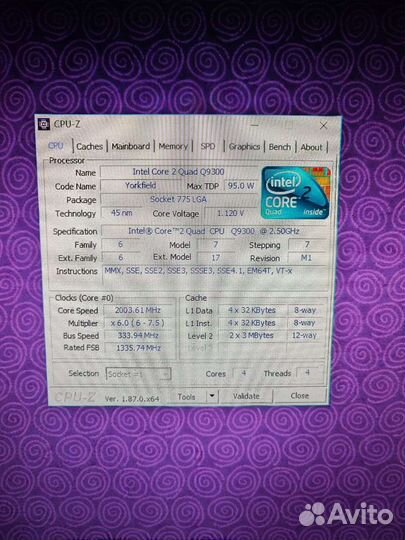Select the CPU tab
Screen dimensions: 405x540
pyautogui.click(x=56, y=146)
